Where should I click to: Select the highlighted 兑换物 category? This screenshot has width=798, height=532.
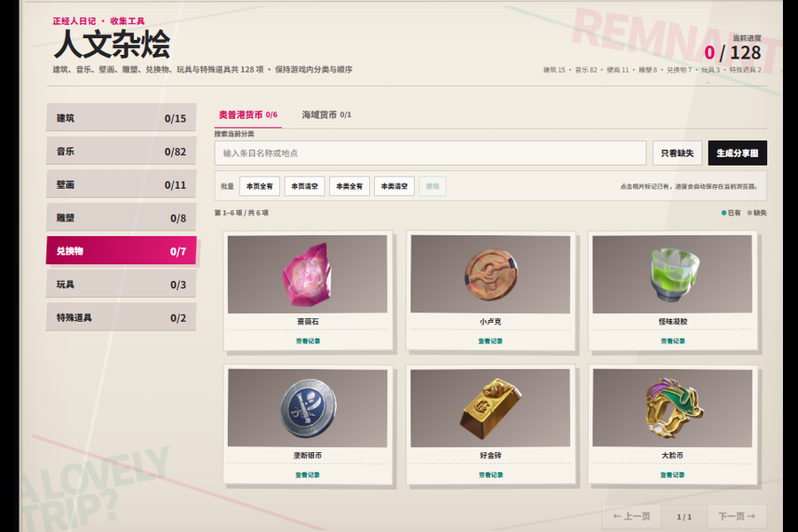tap(121, 251)
